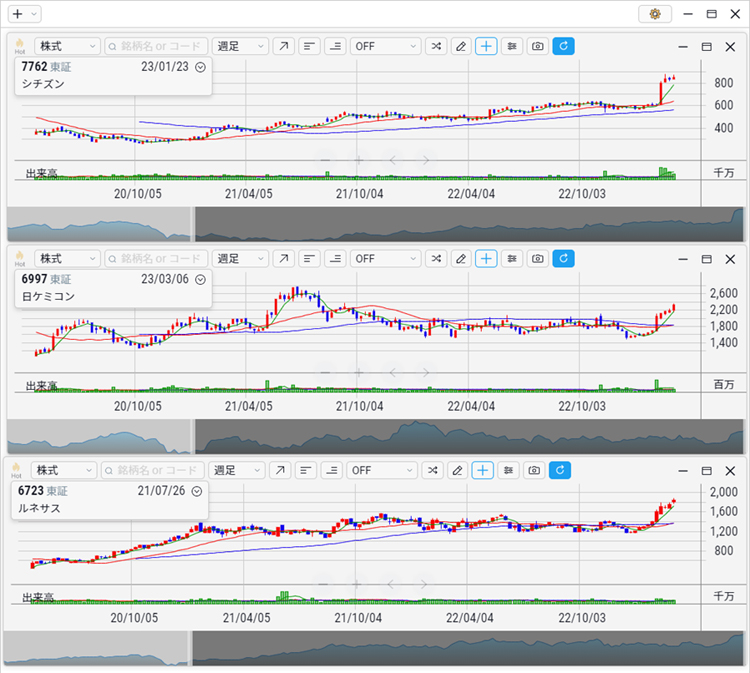Image resolution: width=750 pixels, height=673 pixels.
Task: Toggle the left-aligned lines button in the ルネサス chart toolbar
Action: tap(307, 470)
